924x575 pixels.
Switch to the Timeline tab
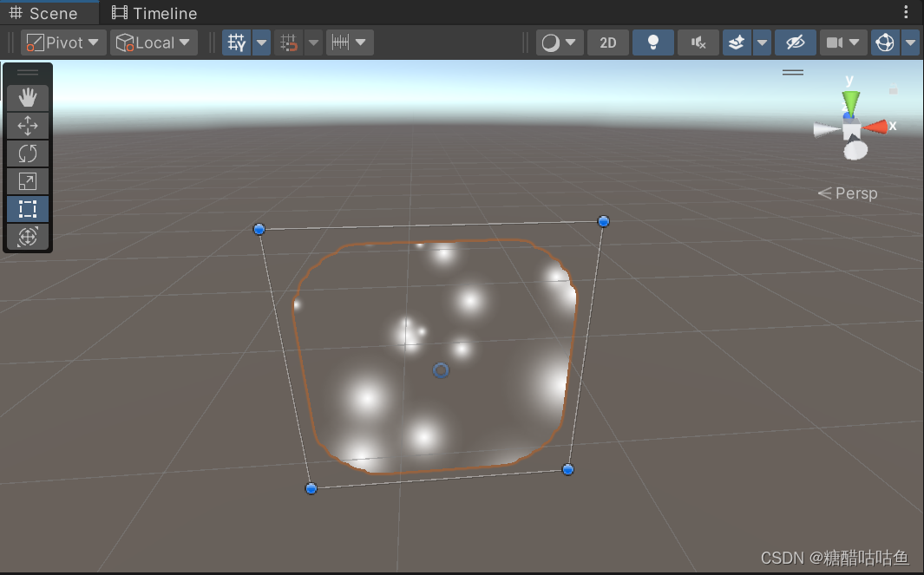[x=154, y=12]
